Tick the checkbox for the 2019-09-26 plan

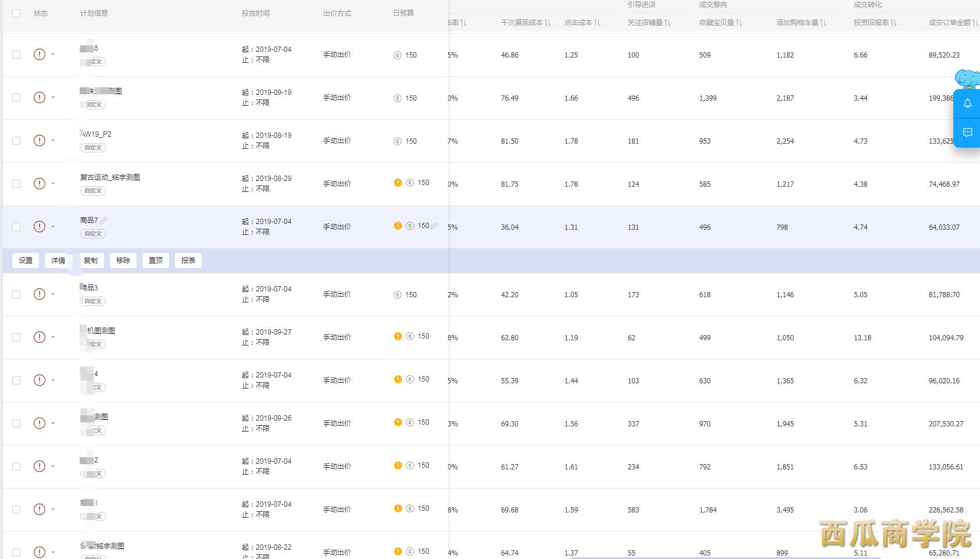pos(16,423)
